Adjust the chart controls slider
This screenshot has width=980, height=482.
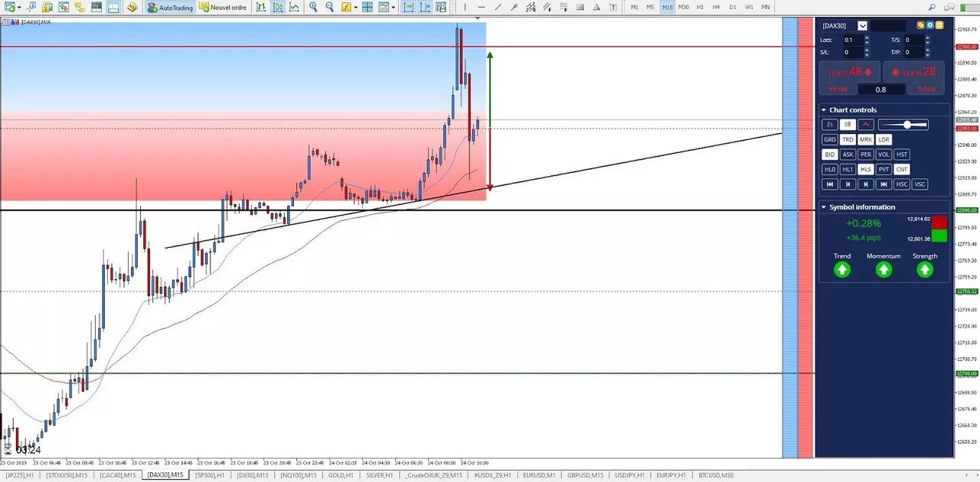(903, 125)
